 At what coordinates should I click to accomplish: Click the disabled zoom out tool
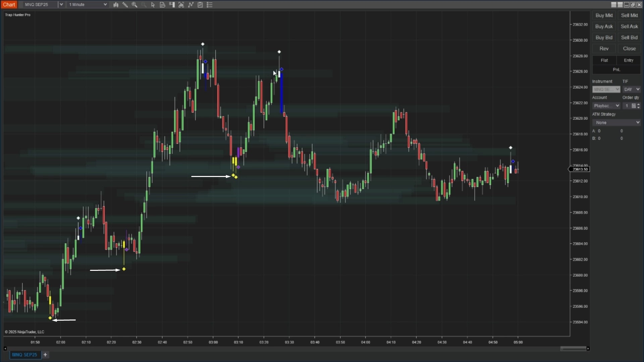144,5
